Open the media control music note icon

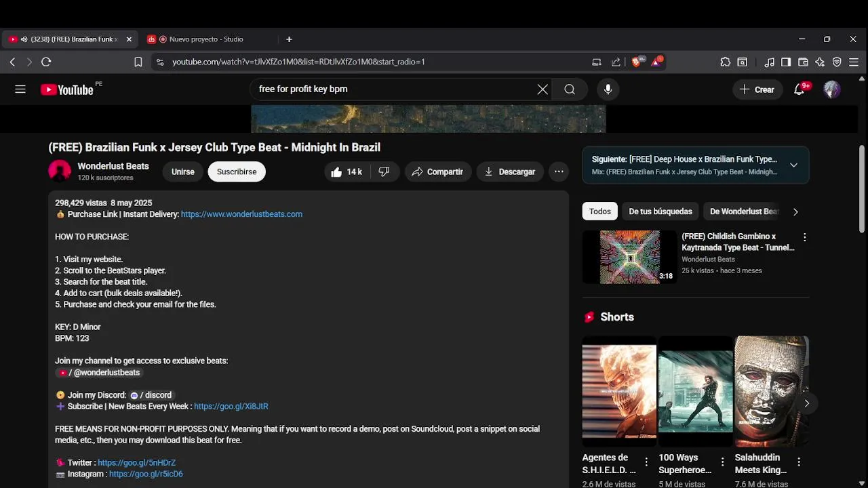tap(769, 62)
